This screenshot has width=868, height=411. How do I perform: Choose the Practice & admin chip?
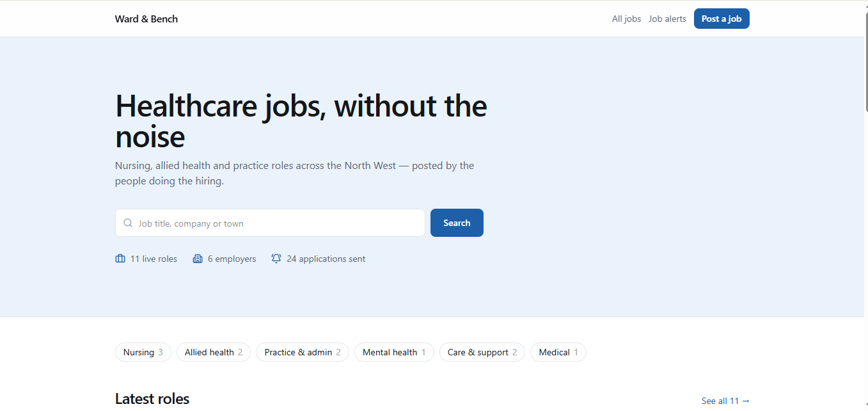pos(303,352)
